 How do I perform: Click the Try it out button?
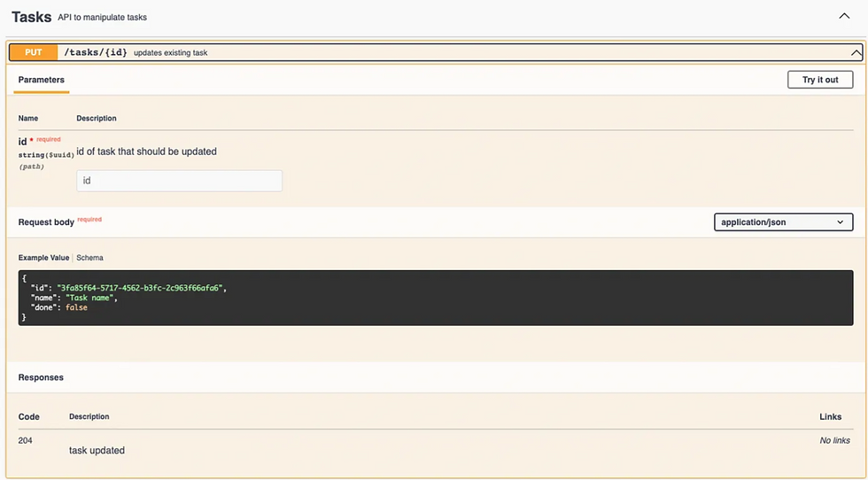(x=820, y=80)
